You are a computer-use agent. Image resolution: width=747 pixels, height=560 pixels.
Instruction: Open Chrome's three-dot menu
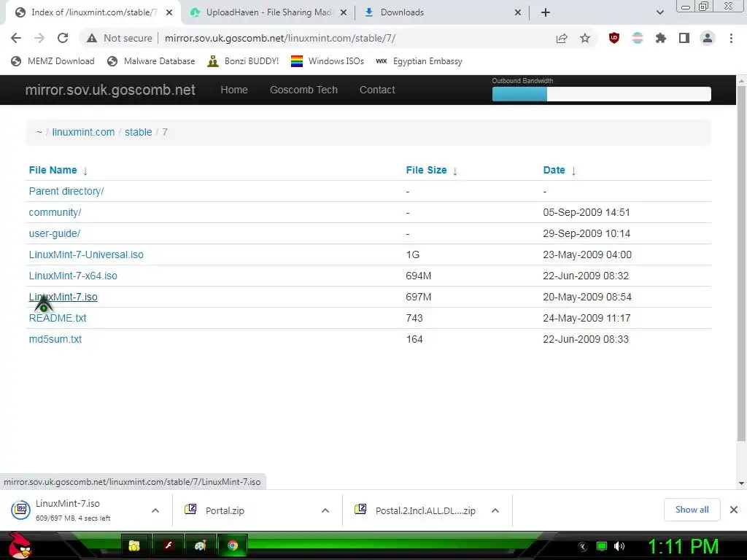click(731, 38)
